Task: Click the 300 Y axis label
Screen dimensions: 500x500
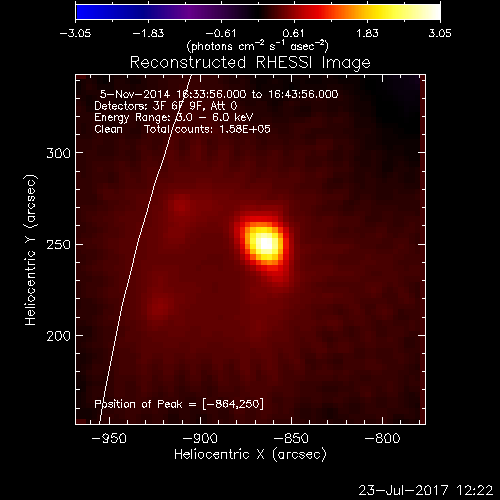Action: 58,153
